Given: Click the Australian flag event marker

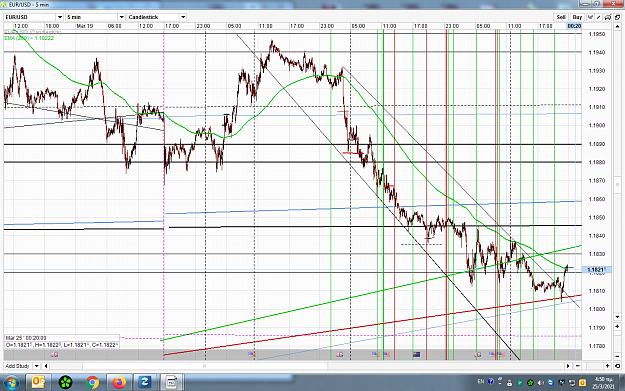Looking at the screenshot, I should (x=417, y=354).
